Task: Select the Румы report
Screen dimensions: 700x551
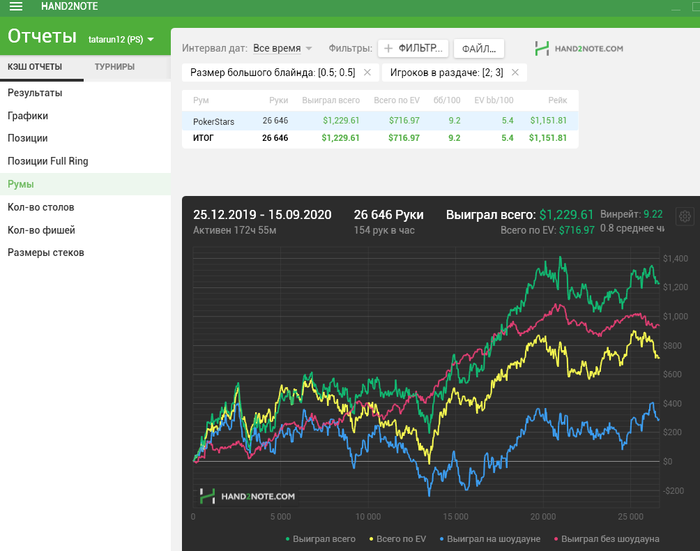Action: coord(85,184)
